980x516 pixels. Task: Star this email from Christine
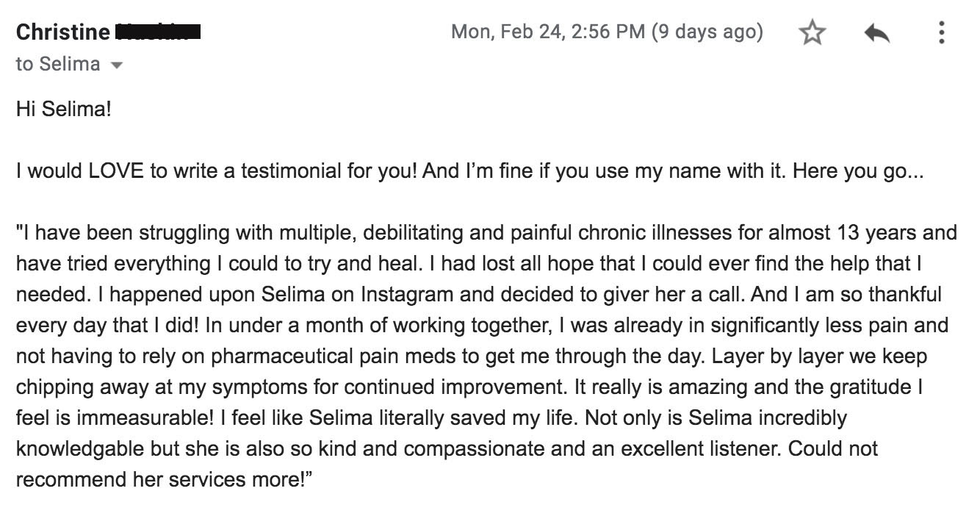pyautogui.click(x=812, y=33)
